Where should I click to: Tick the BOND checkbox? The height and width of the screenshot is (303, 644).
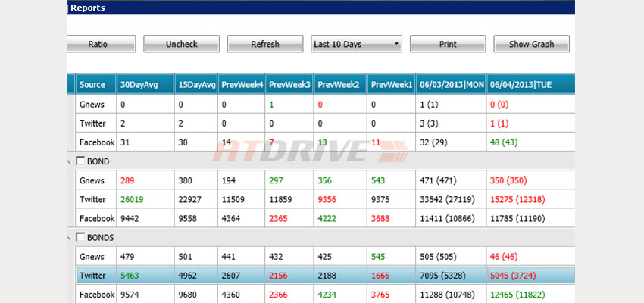81,161
